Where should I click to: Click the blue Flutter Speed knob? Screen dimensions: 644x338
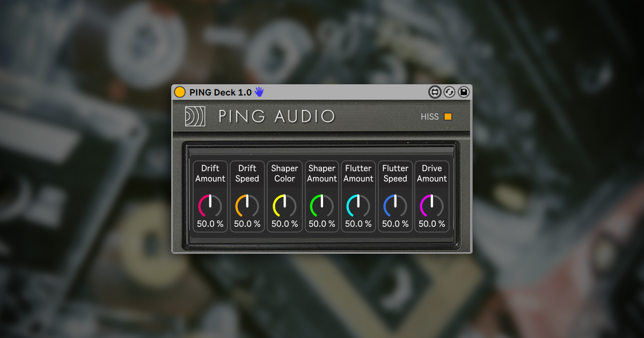395,206
